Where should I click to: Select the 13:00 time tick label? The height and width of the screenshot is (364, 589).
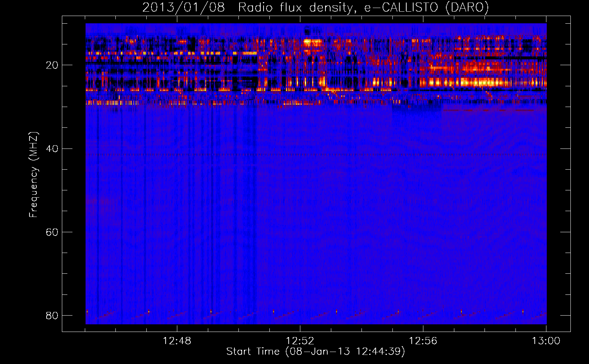coord(546,341)
